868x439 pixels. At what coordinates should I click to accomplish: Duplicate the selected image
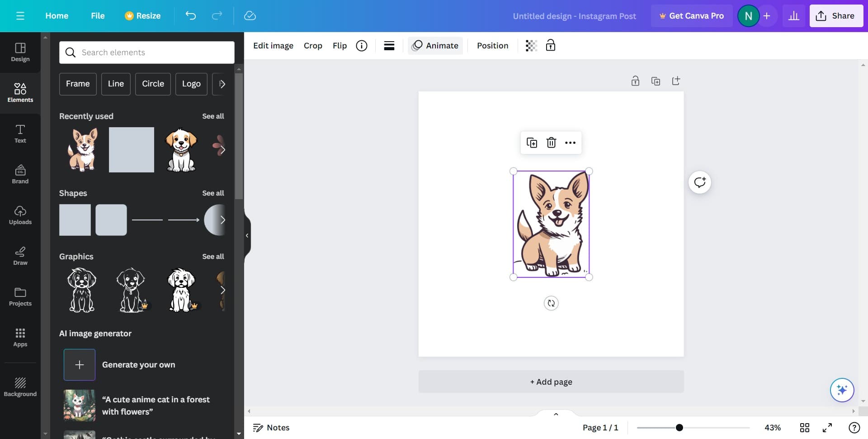coord(532,142)
